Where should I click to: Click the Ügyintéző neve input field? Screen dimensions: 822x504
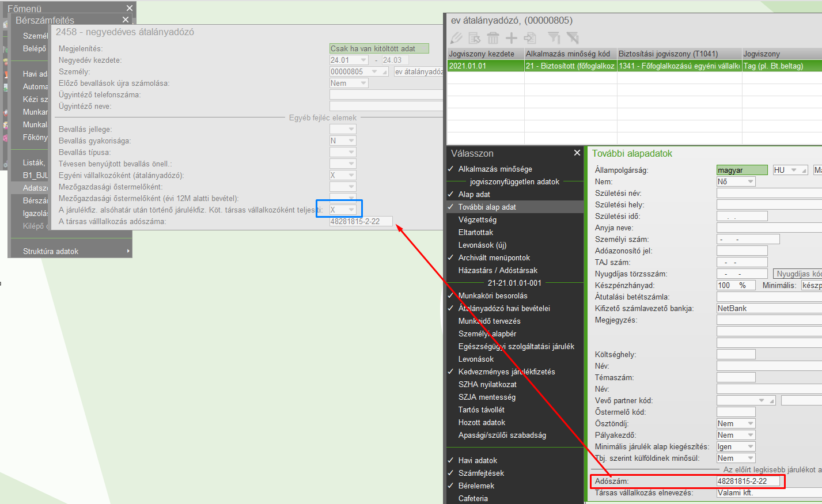386,106
